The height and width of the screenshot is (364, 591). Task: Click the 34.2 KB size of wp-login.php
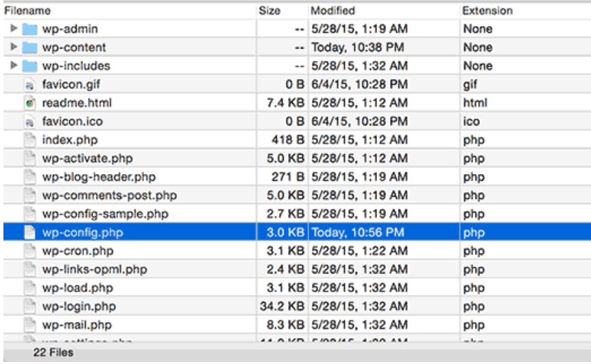[282, 306]
